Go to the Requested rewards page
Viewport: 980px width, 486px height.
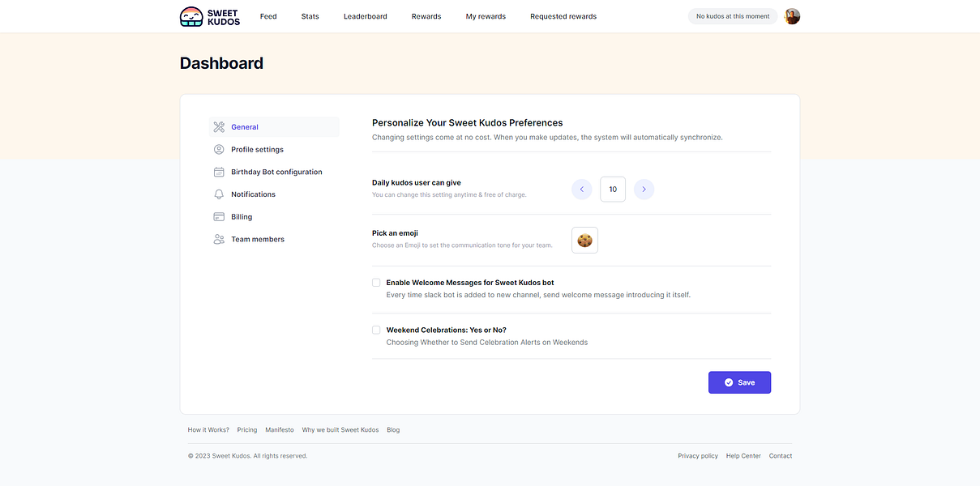pos(563,16)
